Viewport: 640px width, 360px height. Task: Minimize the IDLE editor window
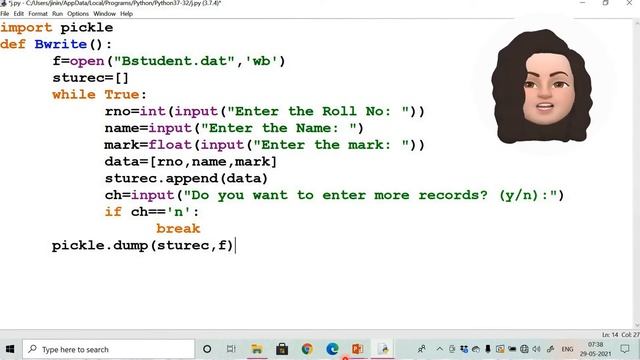(582, 3)
